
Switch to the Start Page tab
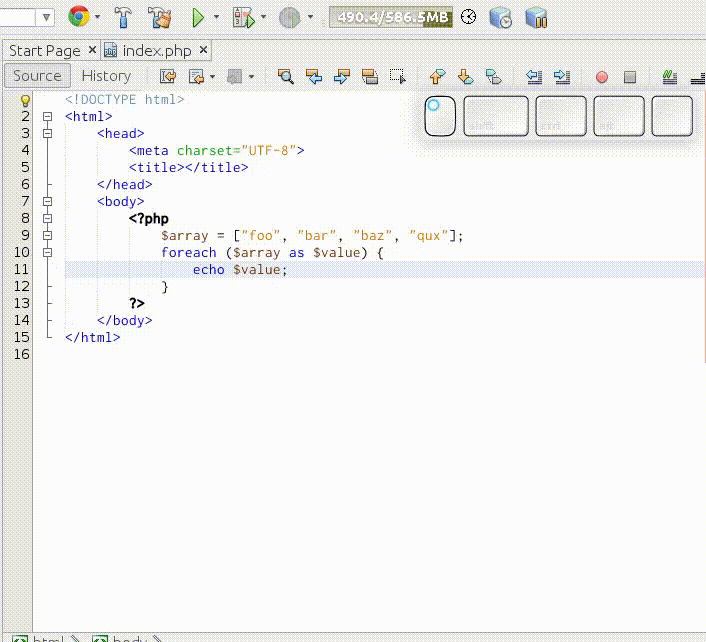tap(44, 50)
